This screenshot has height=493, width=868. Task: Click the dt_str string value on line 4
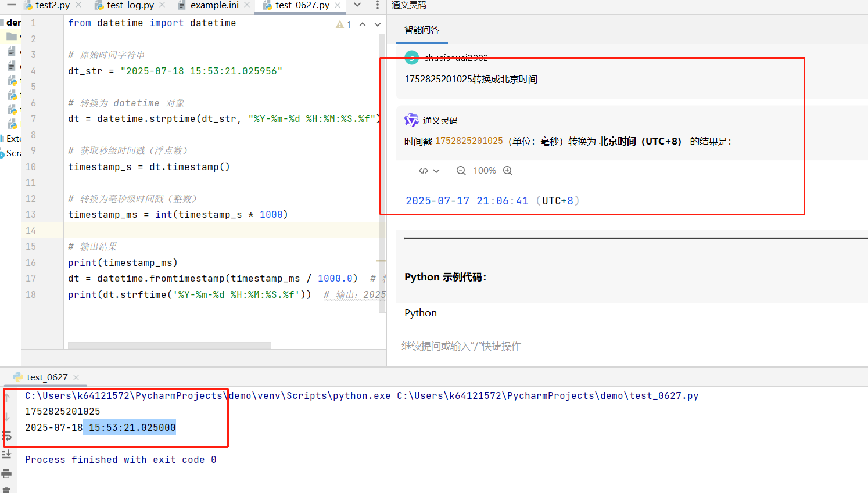click(202, 71)
